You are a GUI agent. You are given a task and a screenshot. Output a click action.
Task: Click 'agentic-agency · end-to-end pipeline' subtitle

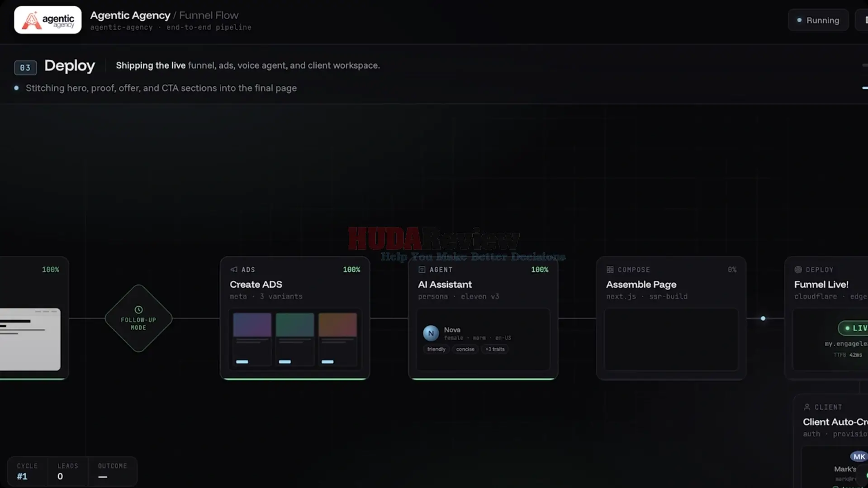coord(171,28)
